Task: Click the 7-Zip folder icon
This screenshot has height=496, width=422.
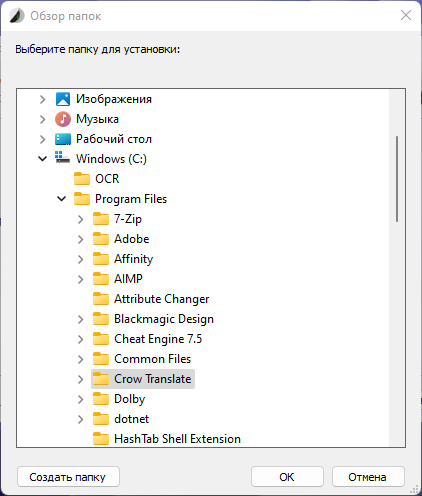Action: pos(101,219)
